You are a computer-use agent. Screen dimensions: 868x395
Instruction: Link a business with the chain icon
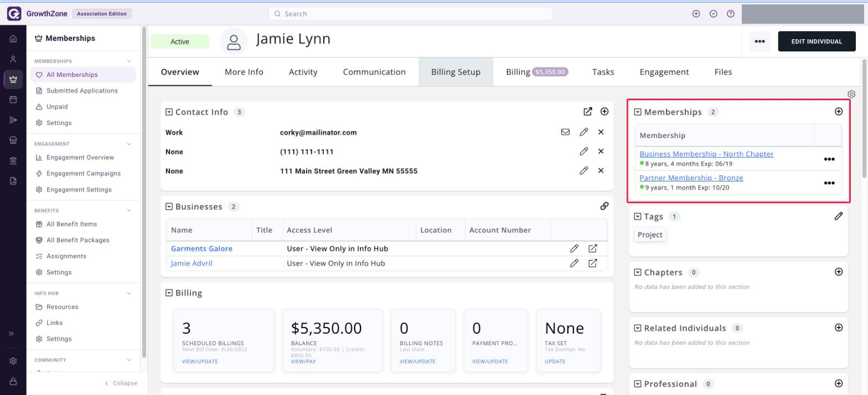[x=604, y=206]
